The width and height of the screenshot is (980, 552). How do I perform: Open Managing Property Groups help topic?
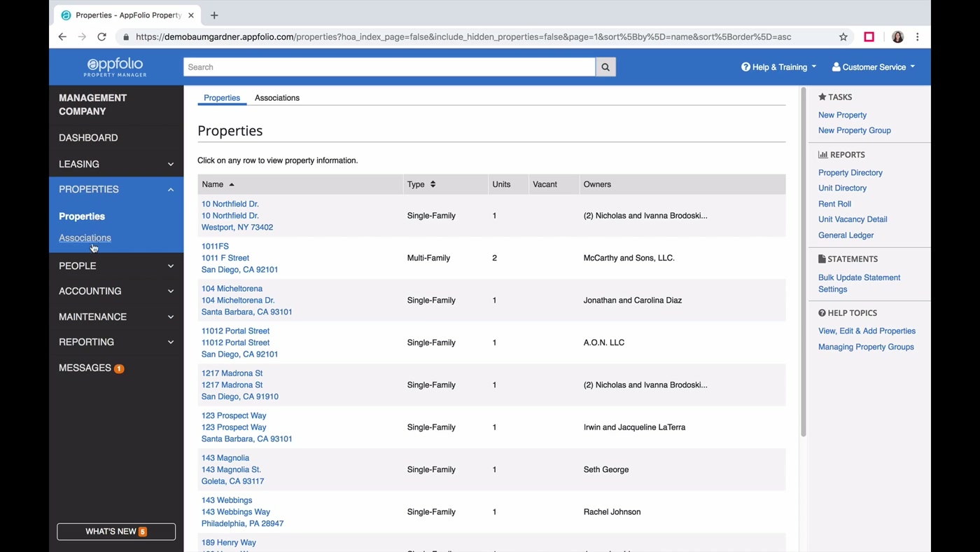click(x=866, y=347)
